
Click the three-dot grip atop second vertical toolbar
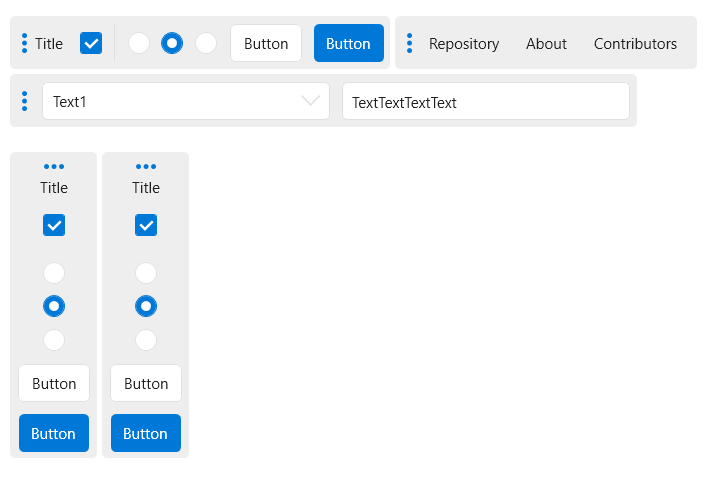click(x=146, y=166)
